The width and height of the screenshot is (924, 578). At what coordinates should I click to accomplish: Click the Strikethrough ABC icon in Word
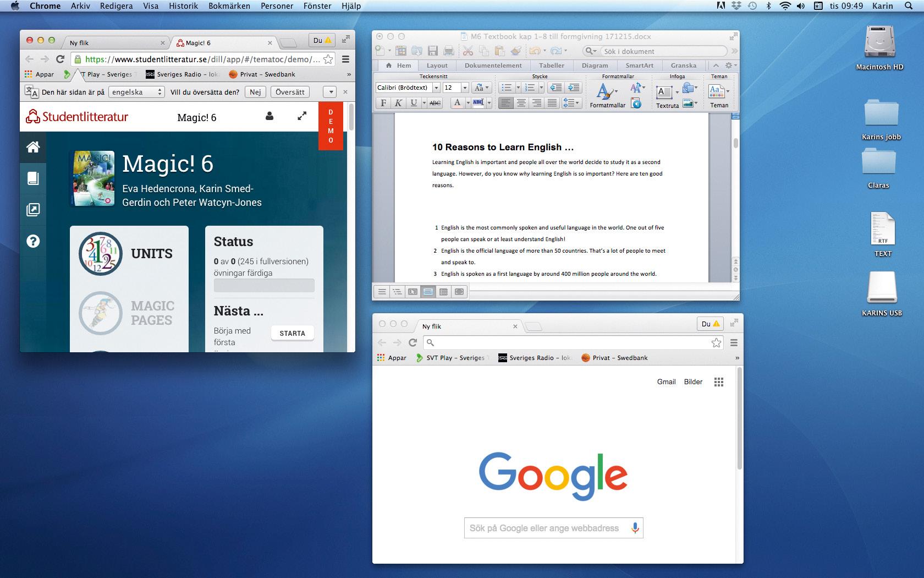pos(435,103)
